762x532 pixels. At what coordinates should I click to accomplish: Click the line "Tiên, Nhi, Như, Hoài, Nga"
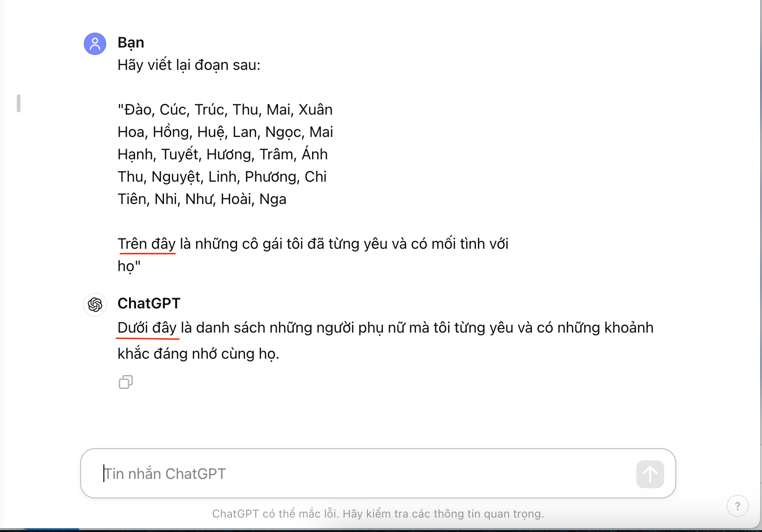click(x=202, y=199)
